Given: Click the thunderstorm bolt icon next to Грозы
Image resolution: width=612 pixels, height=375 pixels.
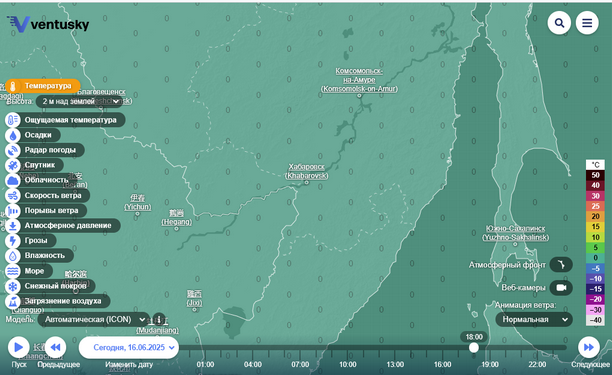Looking at the screenshot, I should (13, 240).
